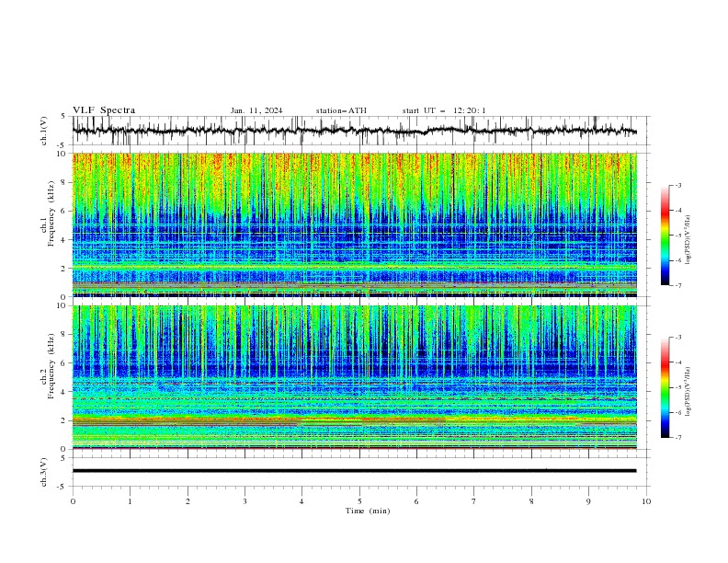Click the ch.1 waveform trace panel
Viewport: 728px width, 563px height.
tap(359, 131)
